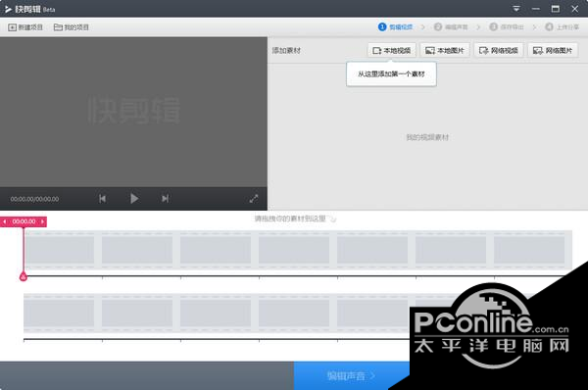Screen dimensions: 588x390
Task: Minimize the 快剪辑 window
Action: pyautogui.click(x=536, y=9)
